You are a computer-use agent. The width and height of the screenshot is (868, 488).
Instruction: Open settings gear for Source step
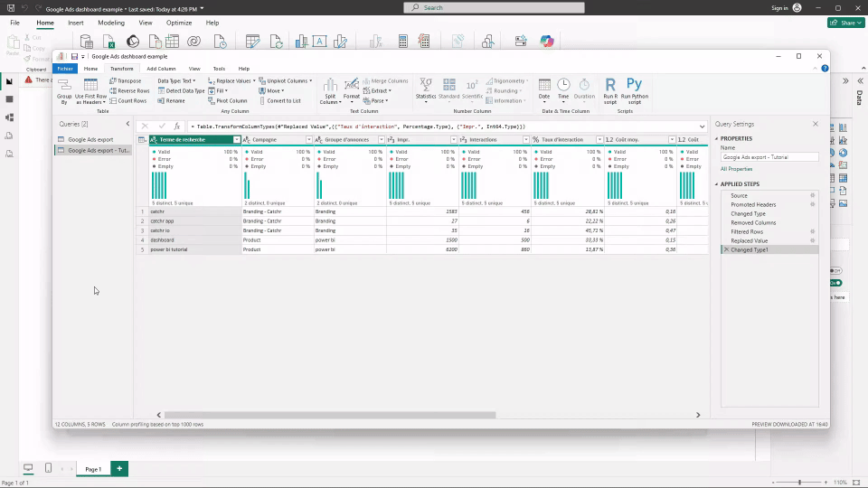(x=813, y=195)
